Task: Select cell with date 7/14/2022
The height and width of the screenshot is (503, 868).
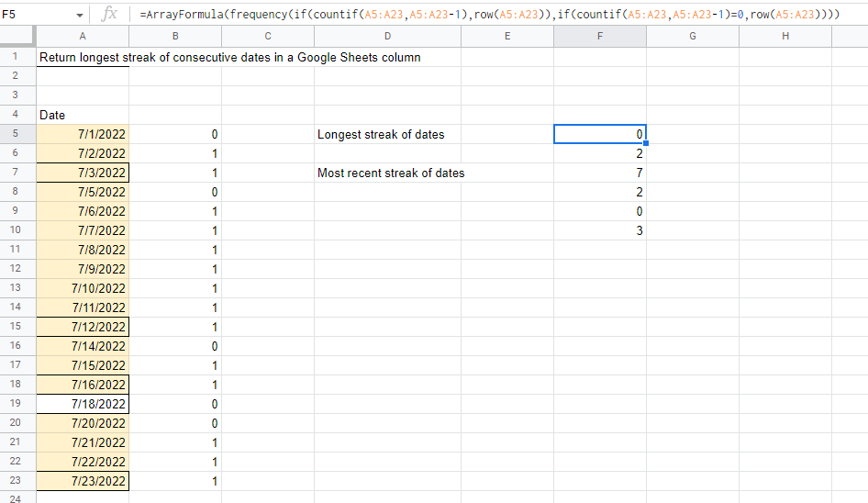Action: 83,346
